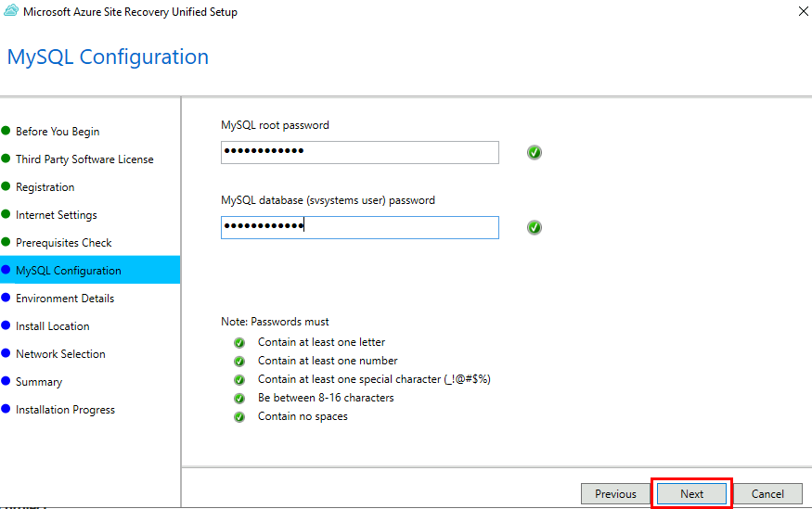This screenshot has height=509, width=812.
Task: Click green dot beside Third Party Software License
Action: tap(6, 159)
